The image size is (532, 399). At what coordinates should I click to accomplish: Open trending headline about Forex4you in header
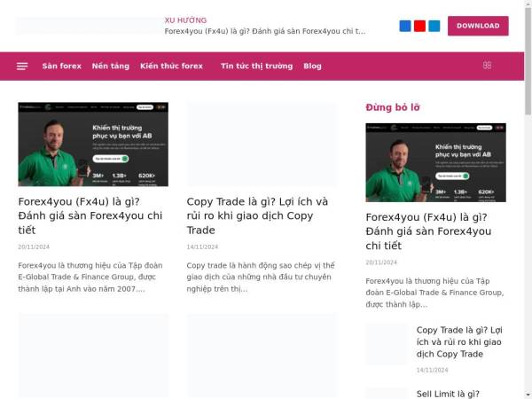coord(264,31)
